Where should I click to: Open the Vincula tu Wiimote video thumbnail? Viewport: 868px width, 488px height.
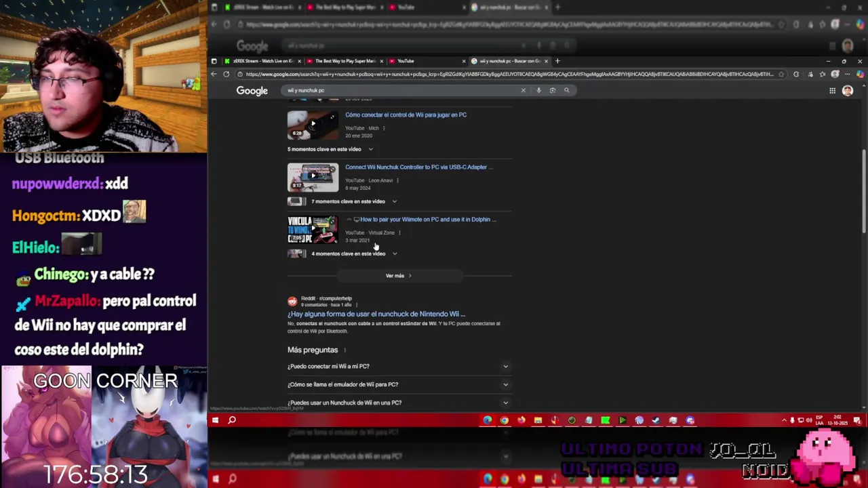tap(313, 230)
